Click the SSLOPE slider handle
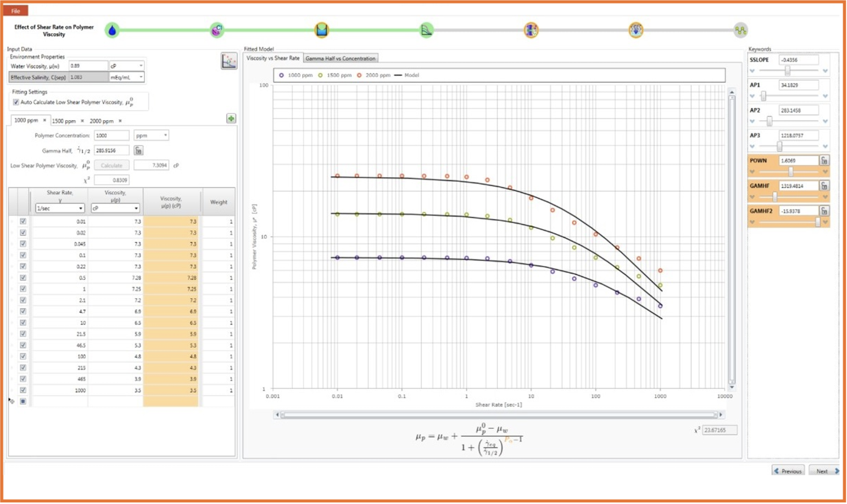 [x=787, y=71]
